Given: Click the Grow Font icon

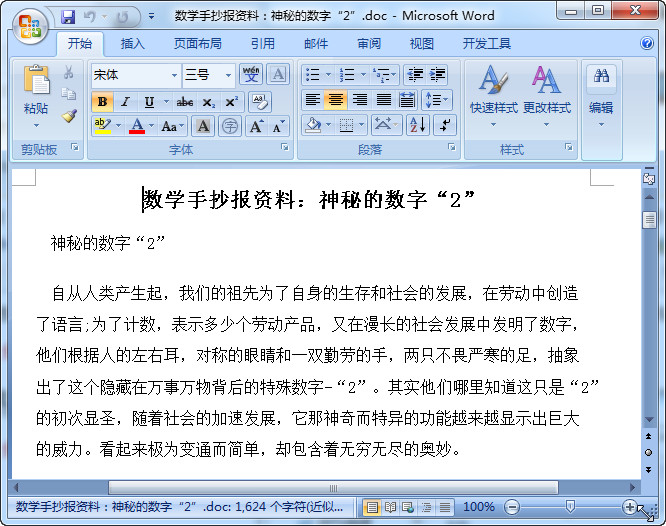Looking at the screenshot, I should click(x=256, y=126).
